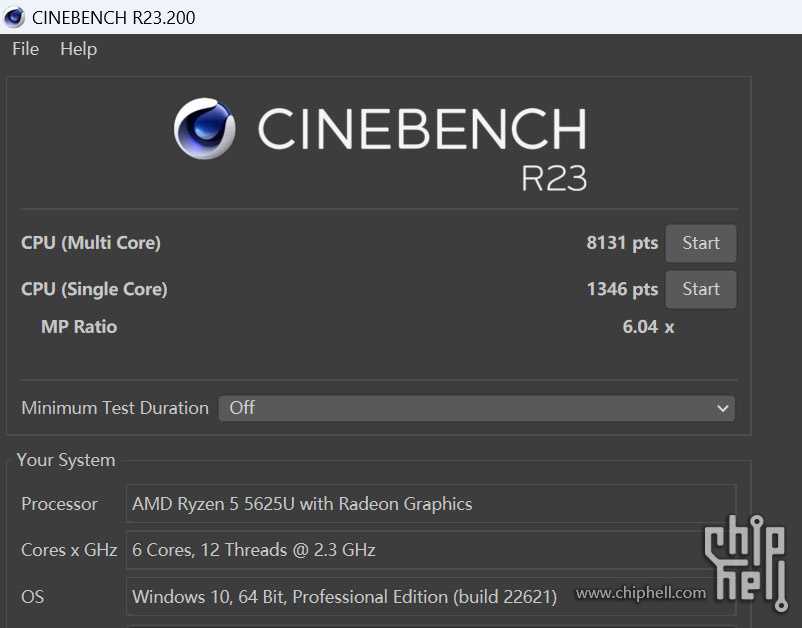Click the Cinebench R23 sphere logo
This screenshot has width=802, height=628.
tap(205, 128)
